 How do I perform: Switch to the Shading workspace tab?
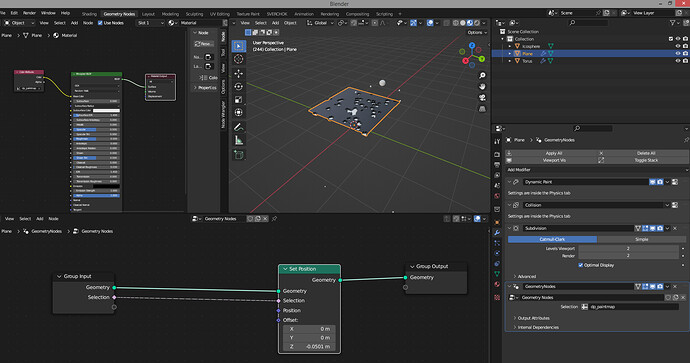click(x=89, y=14)
